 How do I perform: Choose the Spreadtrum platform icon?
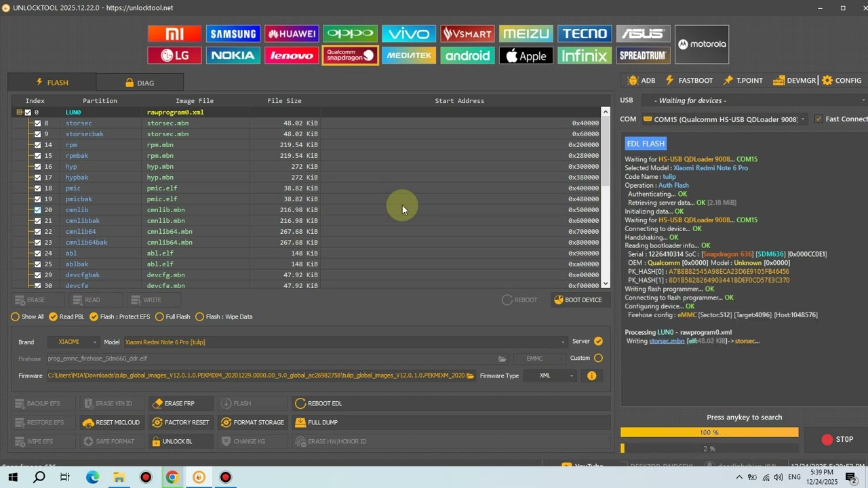click(x=644, y=56)
